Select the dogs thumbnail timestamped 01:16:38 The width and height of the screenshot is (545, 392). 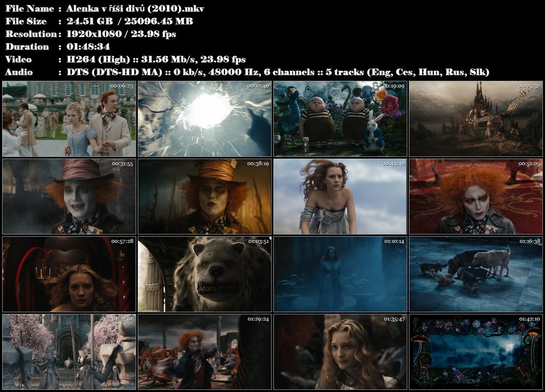(476, 274)
